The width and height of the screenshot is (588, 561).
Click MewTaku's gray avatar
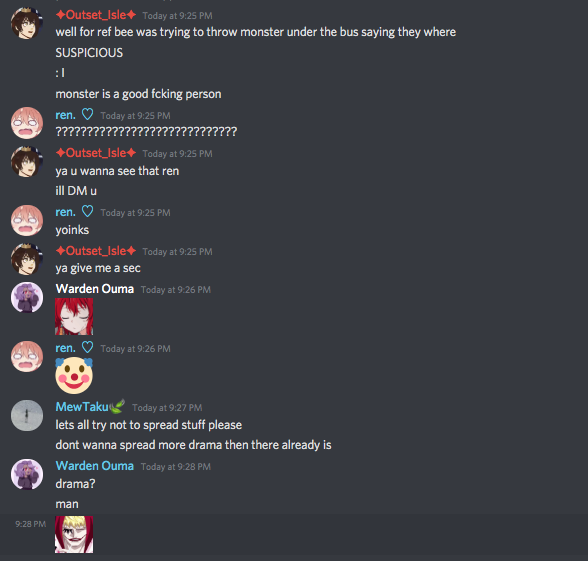click(x=27, y=416)
